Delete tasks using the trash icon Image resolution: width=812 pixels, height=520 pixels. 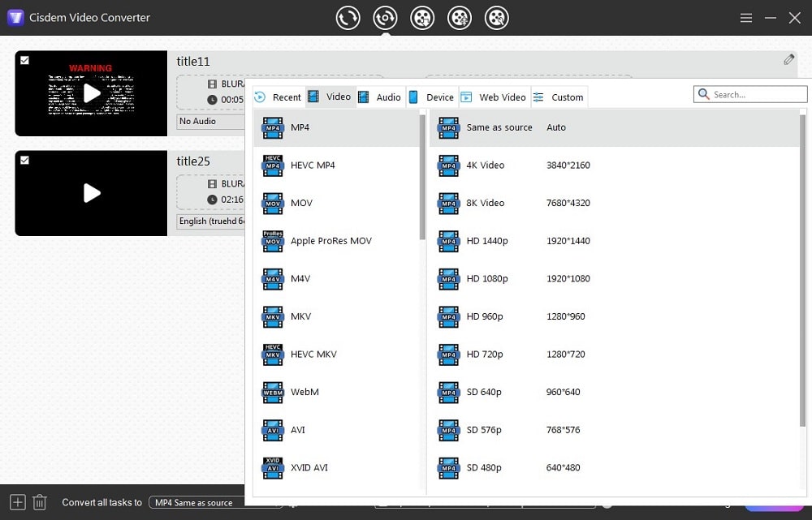(x=39, y=502)
